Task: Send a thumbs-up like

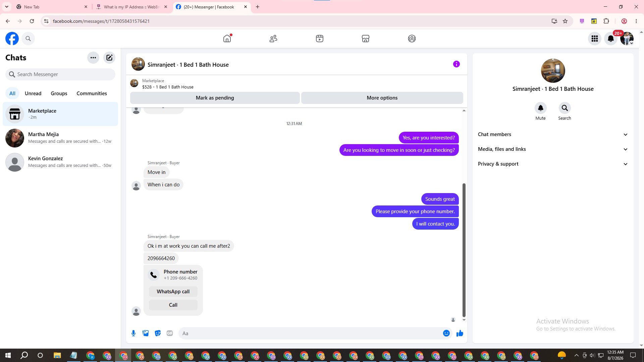Action: coord(460,333)
